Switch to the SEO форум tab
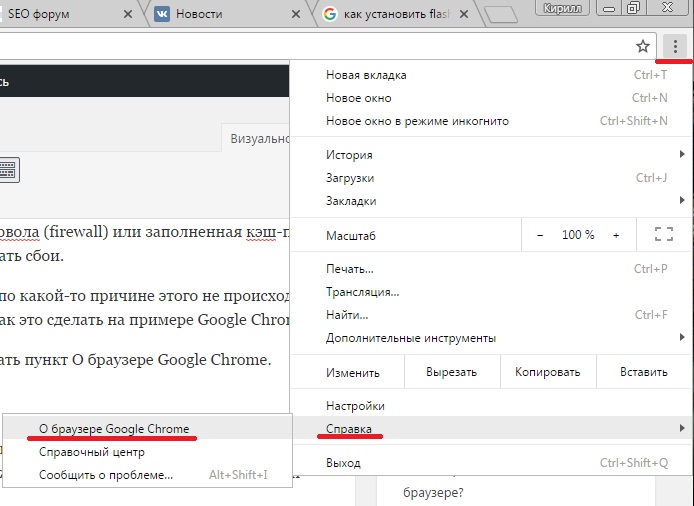The height and width of the screenshot is (506, 694). (x=66, y=14)
